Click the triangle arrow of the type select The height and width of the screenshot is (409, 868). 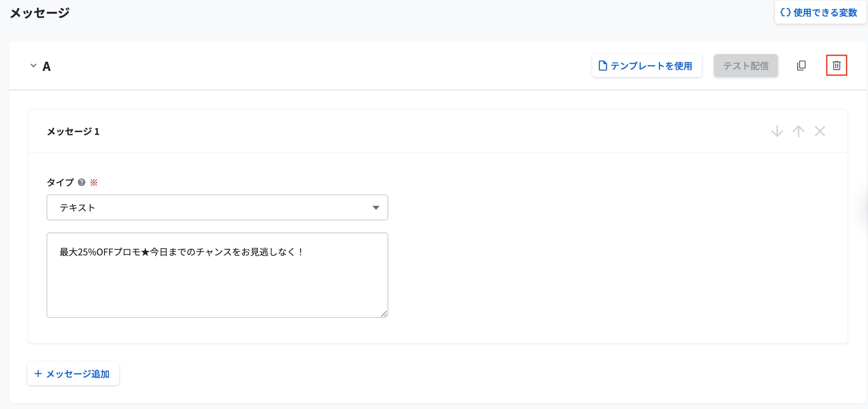pyautogui.click(x=376, y=208)
